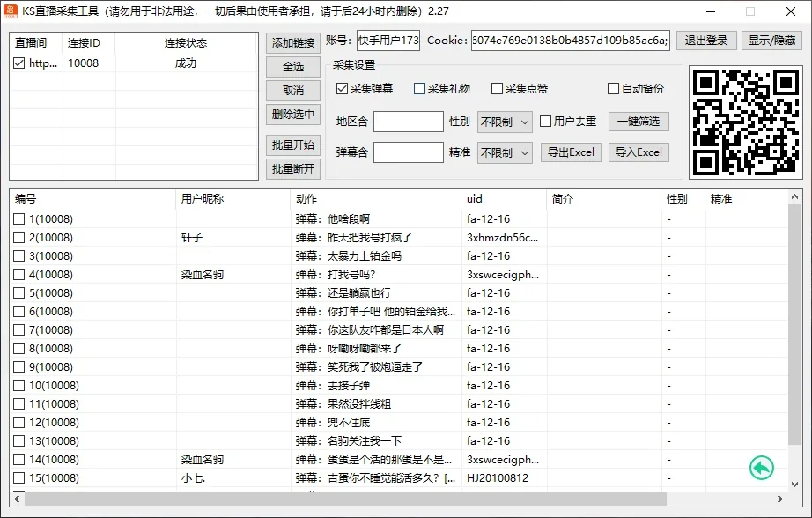Click the 导出Excel button

[x=572, y=152]
